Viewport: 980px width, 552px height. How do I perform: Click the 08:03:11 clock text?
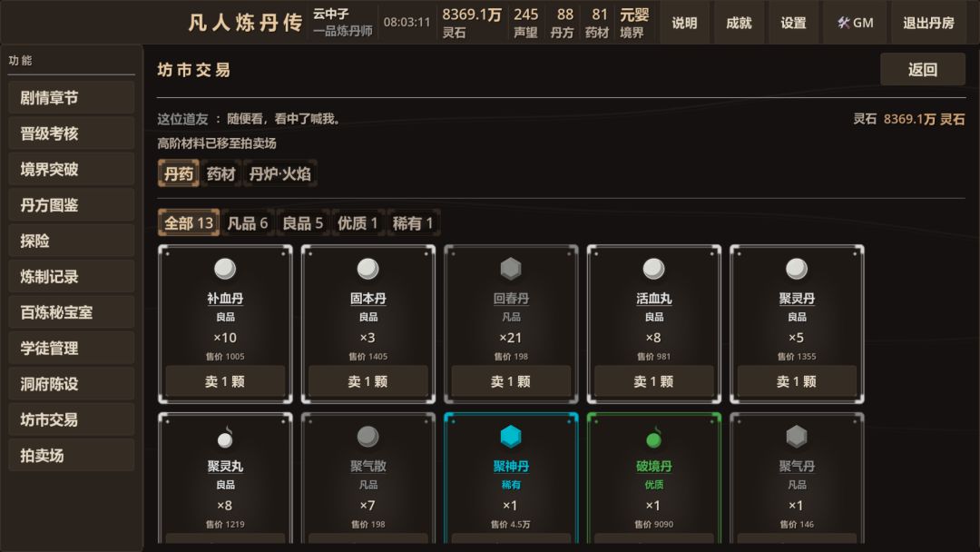point(407,23)
